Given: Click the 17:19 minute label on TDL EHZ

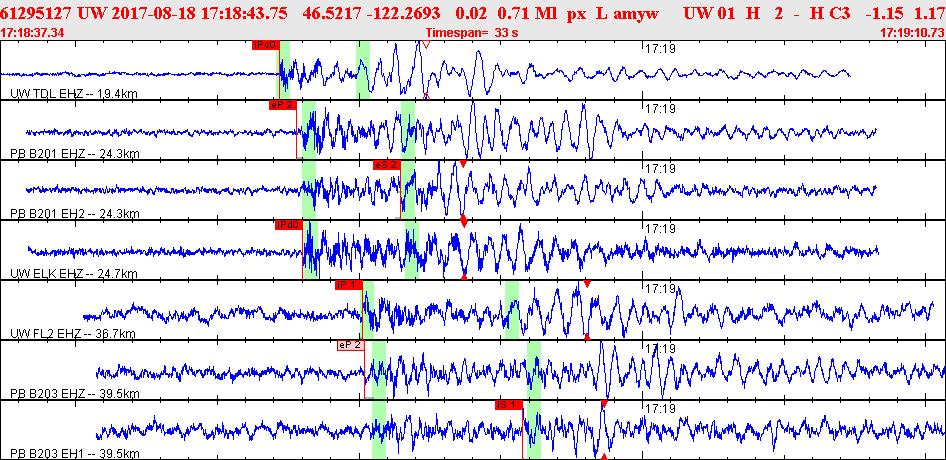Looking at the screenshot, I should tap(660, 48).
